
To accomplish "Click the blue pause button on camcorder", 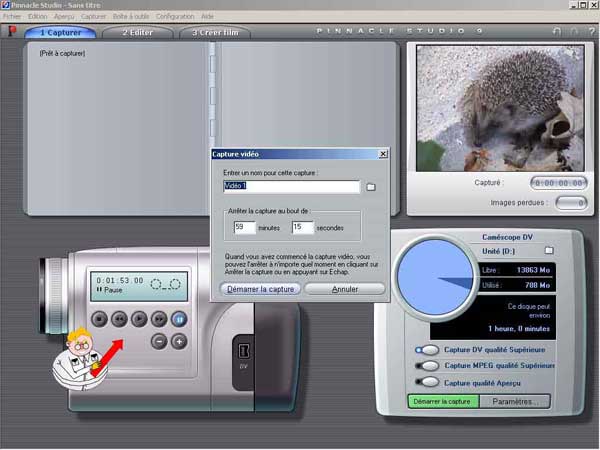I will tap(179, 319).
